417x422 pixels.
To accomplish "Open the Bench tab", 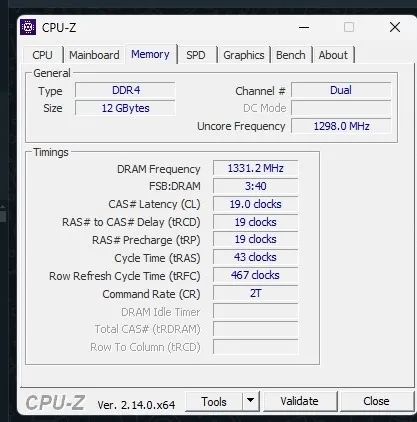I will click(x=291, y=55).
